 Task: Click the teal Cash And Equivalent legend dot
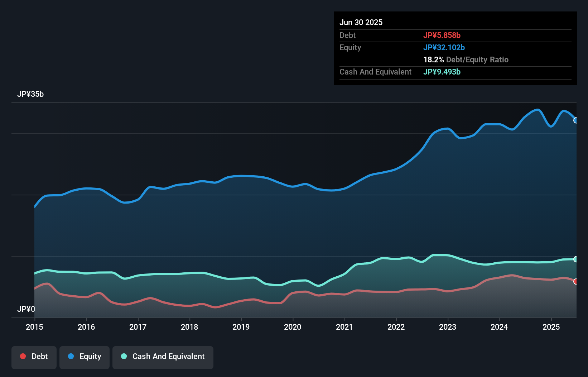click(123, 356)
